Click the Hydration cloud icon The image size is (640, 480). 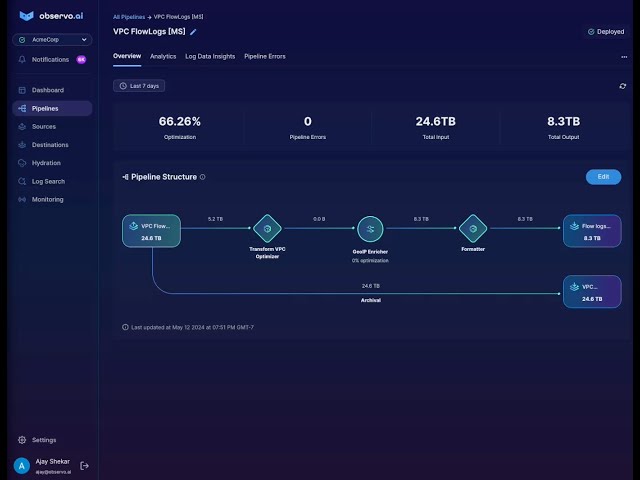coord(22,163)
